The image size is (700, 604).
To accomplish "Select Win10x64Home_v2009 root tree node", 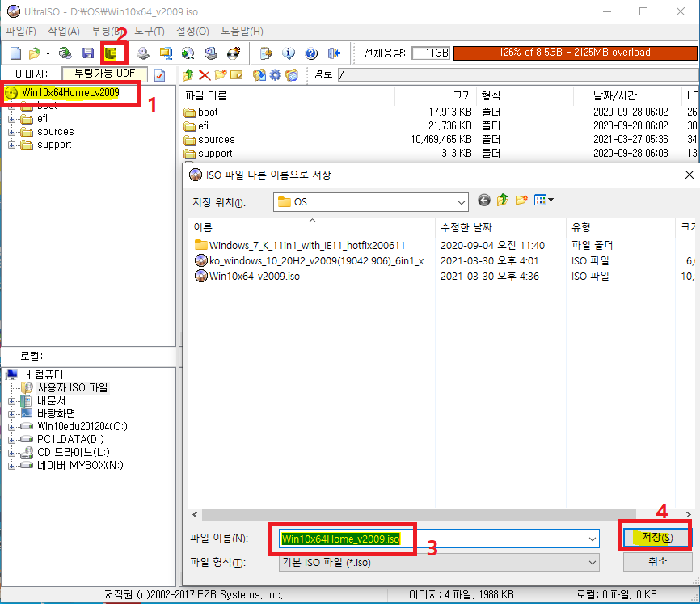I will point(70,93).
